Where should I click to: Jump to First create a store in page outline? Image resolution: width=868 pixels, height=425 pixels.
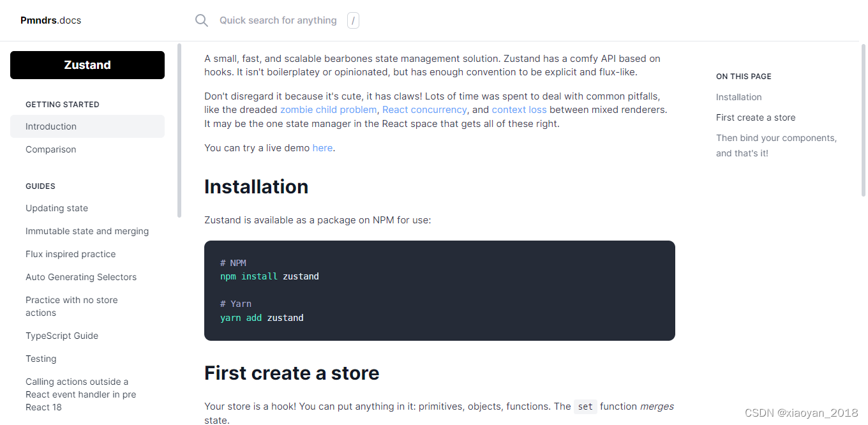(756, 117)
